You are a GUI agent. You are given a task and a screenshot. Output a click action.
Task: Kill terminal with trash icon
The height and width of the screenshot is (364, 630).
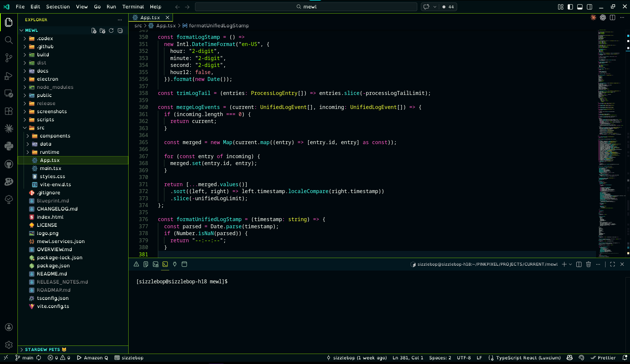click(x=588, y=264)
